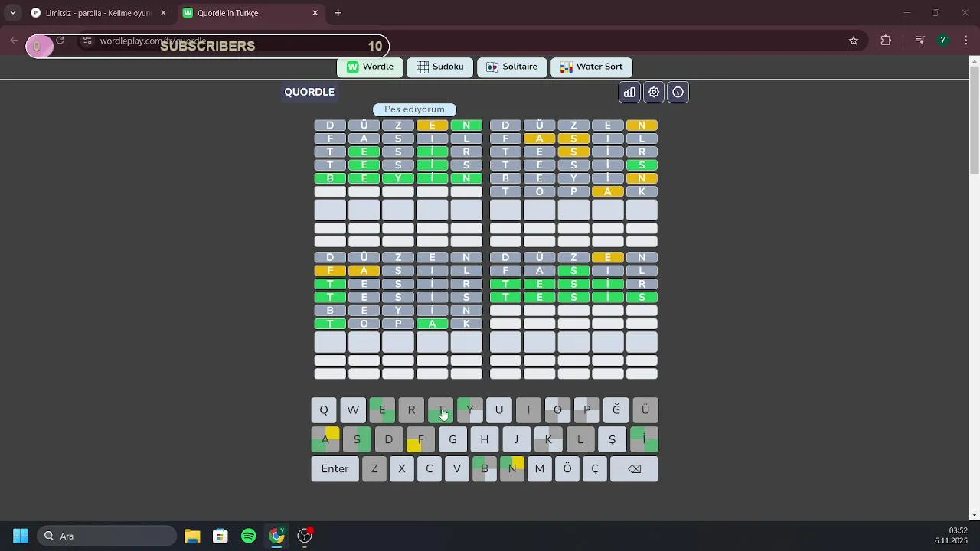The height and width of the screenshot is (551, 980).
Task: Open the statistics chart icon
Action: 629,93
